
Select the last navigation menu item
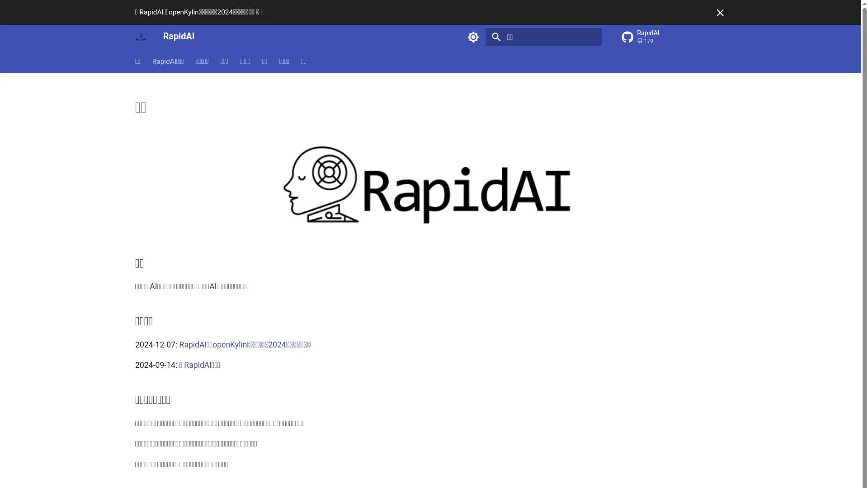pyautogui.click(x=303, y=61)
